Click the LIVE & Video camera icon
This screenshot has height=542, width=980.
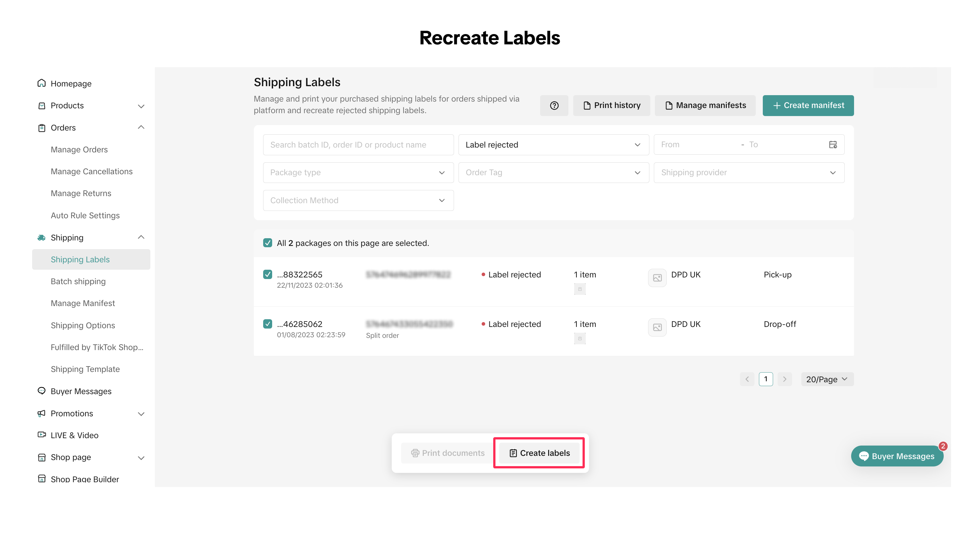(41, 435)
